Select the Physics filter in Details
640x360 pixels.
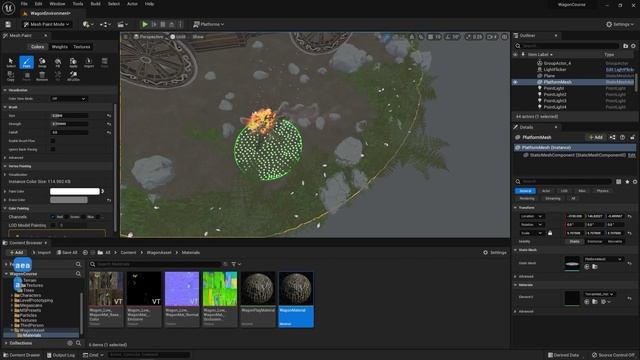(602, 191)
